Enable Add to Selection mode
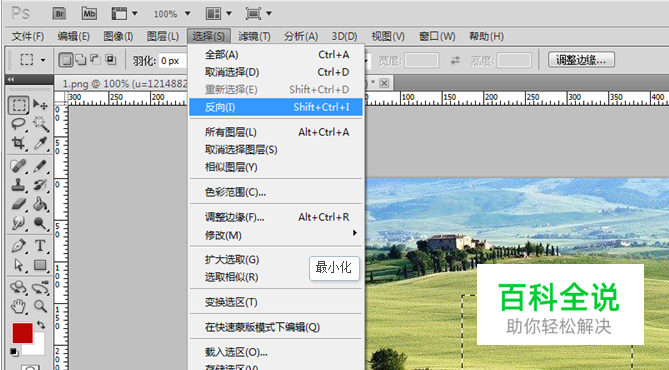The width and height of the screenshot is (669, 370). tap(80, 60)
